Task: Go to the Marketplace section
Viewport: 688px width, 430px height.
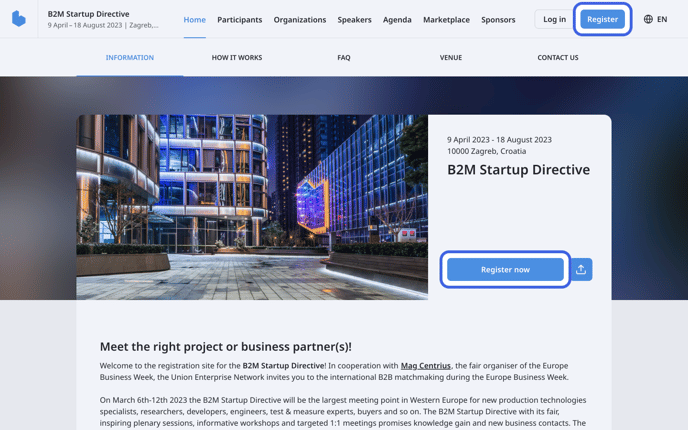Action: pyautogui.click(x=446, y=20)
